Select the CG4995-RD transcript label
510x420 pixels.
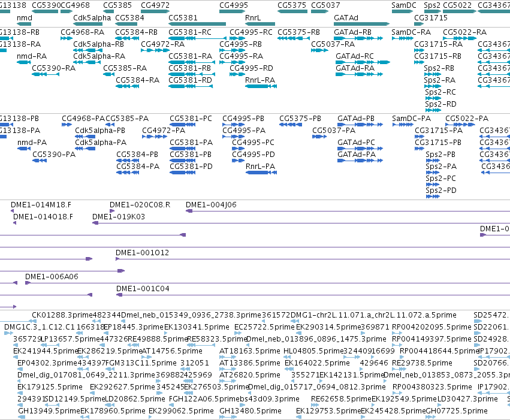pos(251,68)
